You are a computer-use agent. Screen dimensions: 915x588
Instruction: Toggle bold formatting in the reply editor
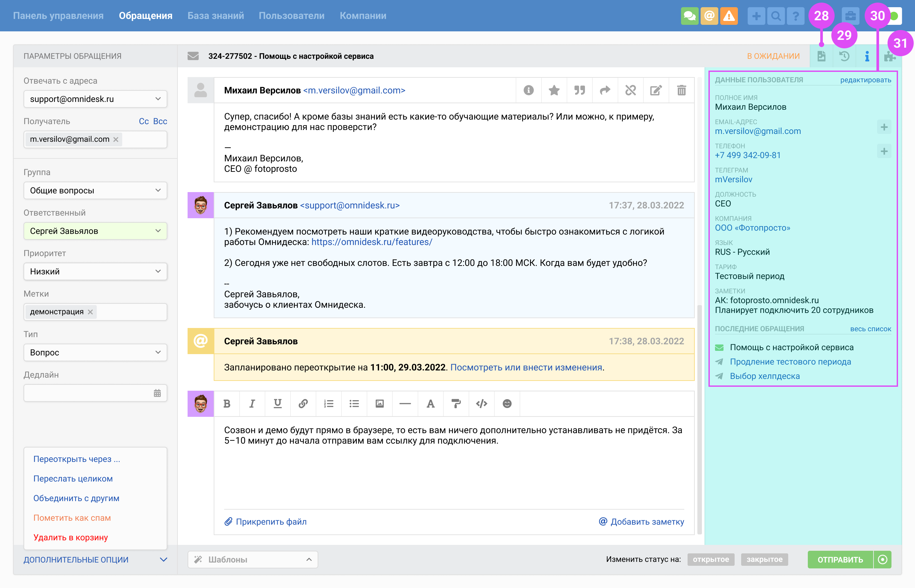click(227, 403)
